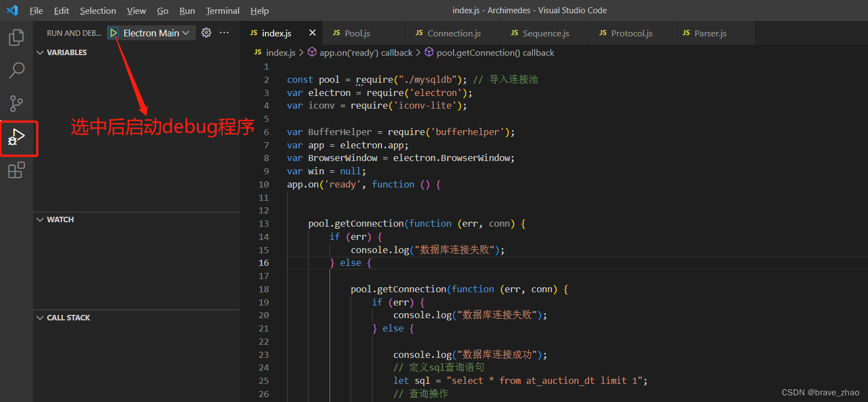The height and width of the screenshot is (402, 868).
Task: Open the Selection menu
Action: point(98,10)
